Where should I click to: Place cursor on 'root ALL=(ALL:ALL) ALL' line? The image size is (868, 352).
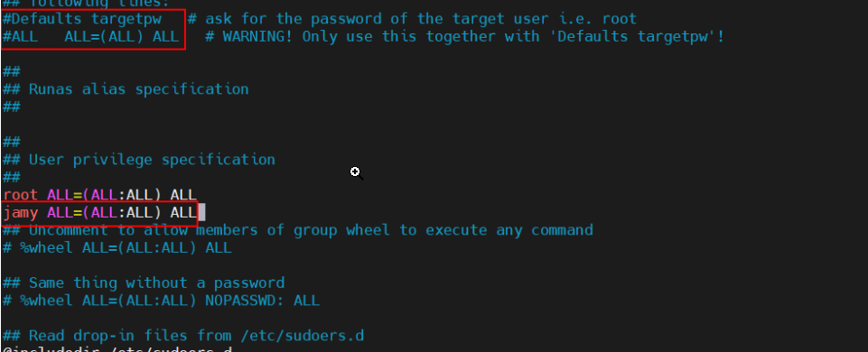(99, 195)
